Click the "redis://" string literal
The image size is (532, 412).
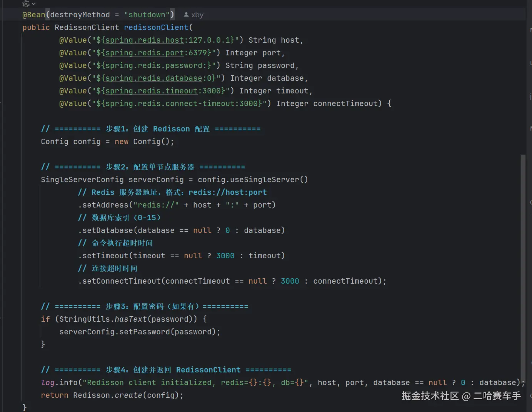tap(156, 205)
